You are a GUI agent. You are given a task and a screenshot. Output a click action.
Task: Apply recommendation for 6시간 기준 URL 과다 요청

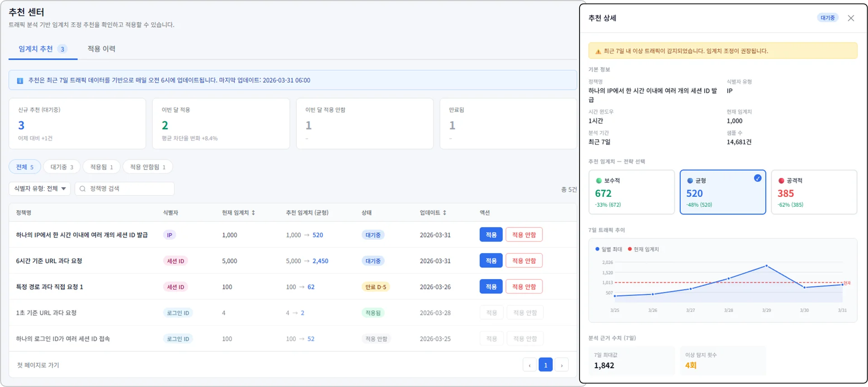491,261
